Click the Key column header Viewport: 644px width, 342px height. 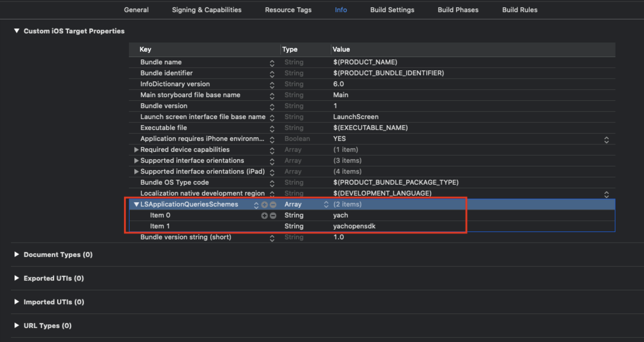pyautogui.click(x=145, y=50)
